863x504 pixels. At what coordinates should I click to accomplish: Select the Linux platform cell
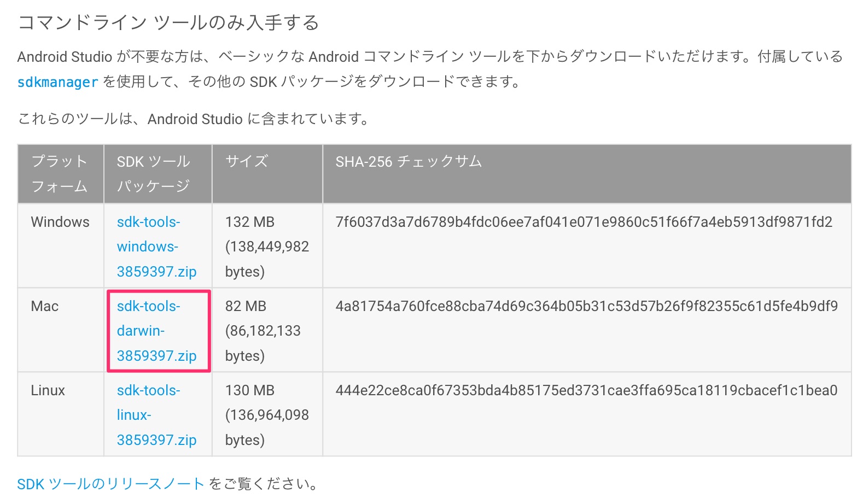(47, 390)
